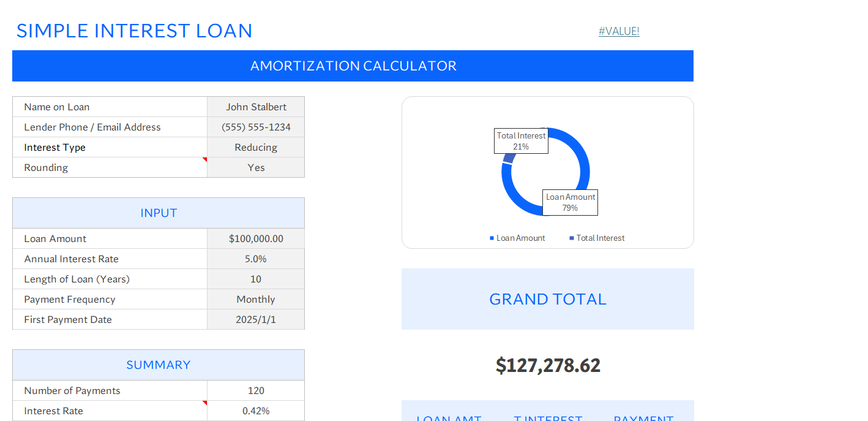868x421 pixels.
Task: Click the INPUT section header
Action: tap(159, 213)
